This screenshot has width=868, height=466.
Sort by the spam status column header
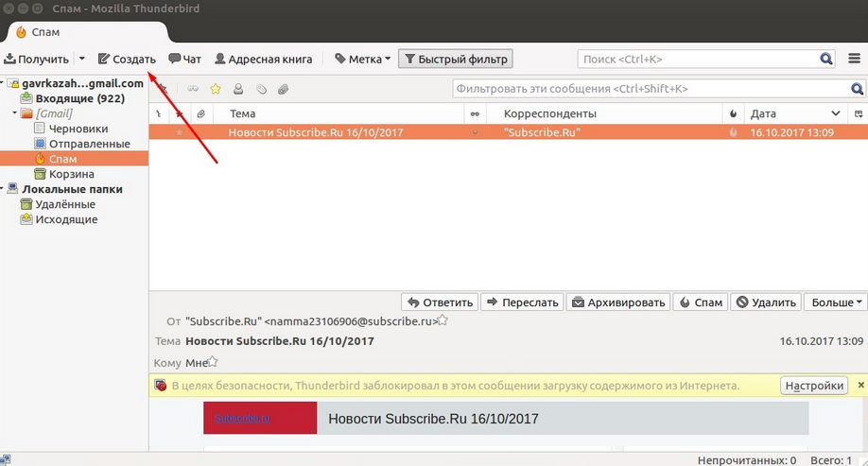point(733,113)
